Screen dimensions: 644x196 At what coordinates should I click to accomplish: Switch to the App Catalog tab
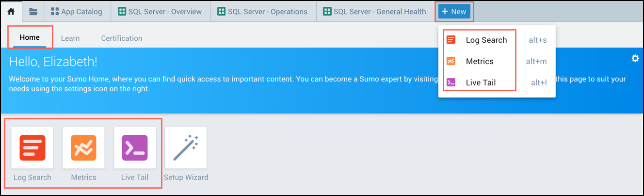[77, 12]
